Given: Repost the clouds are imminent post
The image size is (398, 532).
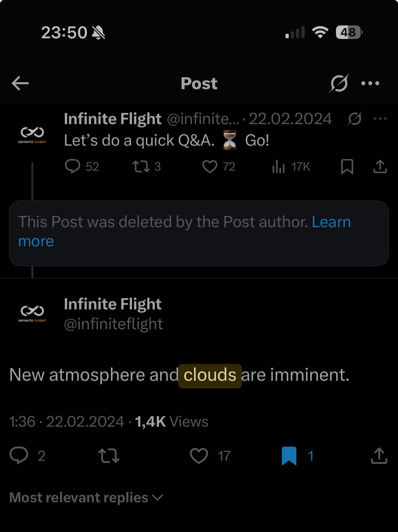Looking at the screenshot, I should coord(109,456).
